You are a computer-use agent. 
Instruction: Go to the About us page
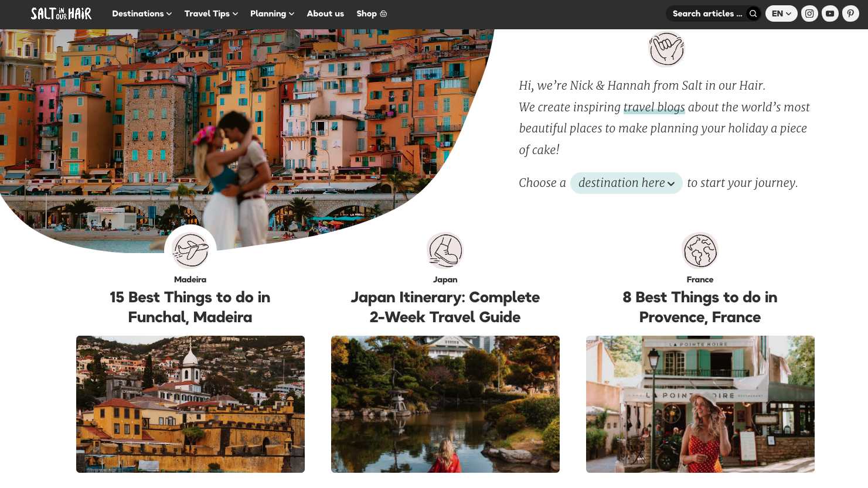(325, 13)
